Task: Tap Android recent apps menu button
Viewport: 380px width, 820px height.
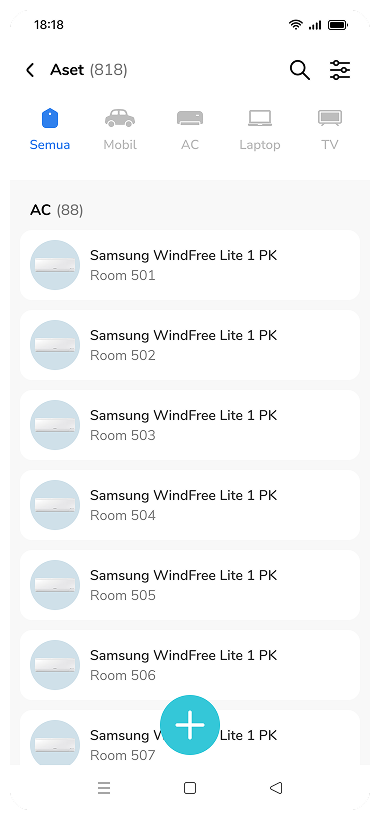Action: 104,788
